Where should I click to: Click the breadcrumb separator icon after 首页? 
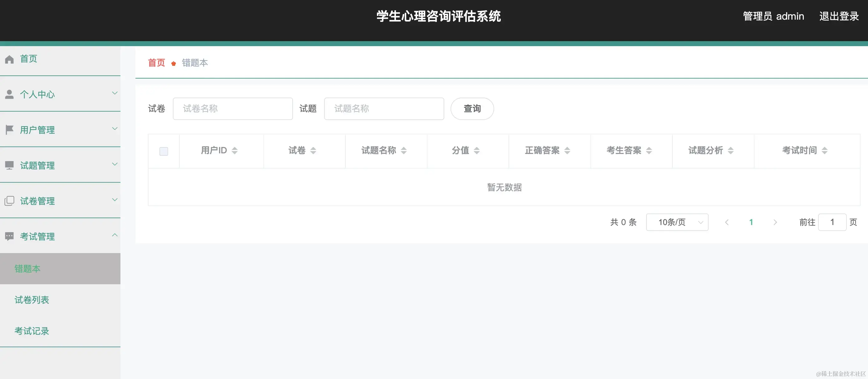point(173,63)
